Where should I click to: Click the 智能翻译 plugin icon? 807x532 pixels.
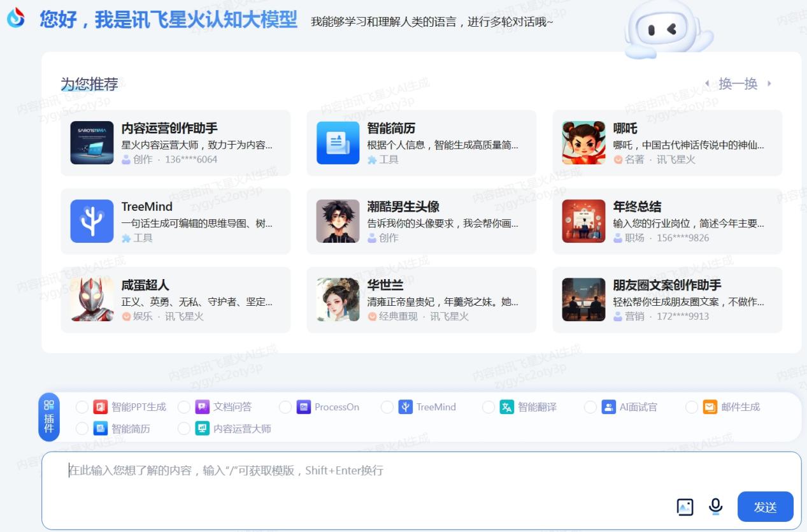[507, 407]
